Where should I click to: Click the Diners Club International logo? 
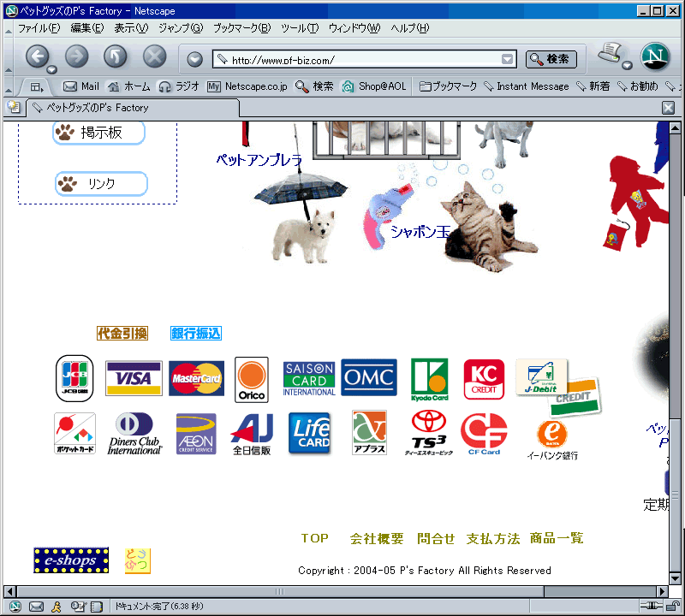(134, 434)
